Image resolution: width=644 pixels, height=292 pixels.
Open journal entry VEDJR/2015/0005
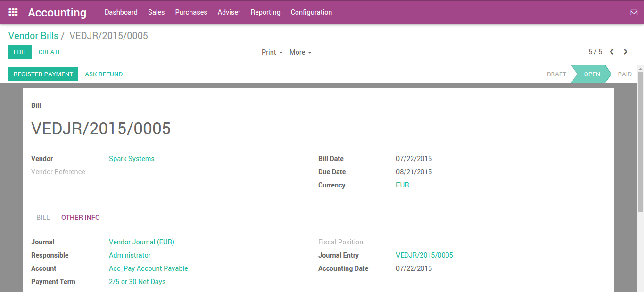pyautogui.click(x=424, y=255)
